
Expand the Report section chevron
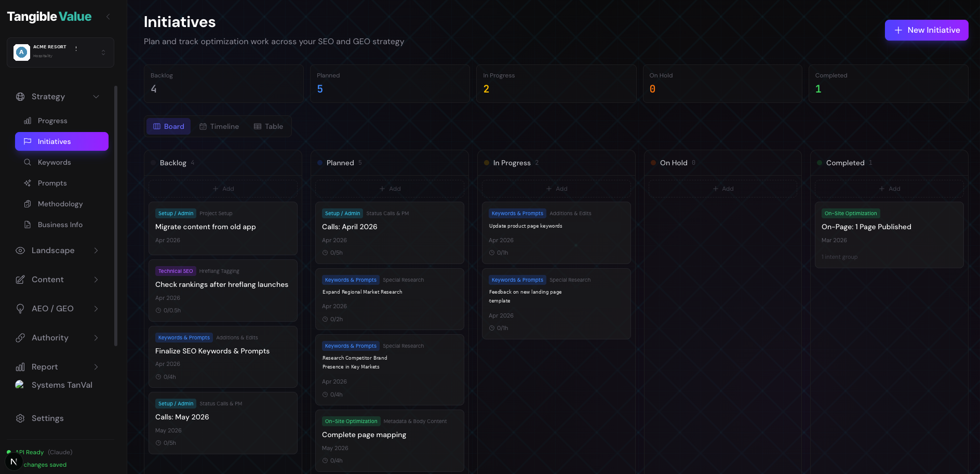coord(96,367)
